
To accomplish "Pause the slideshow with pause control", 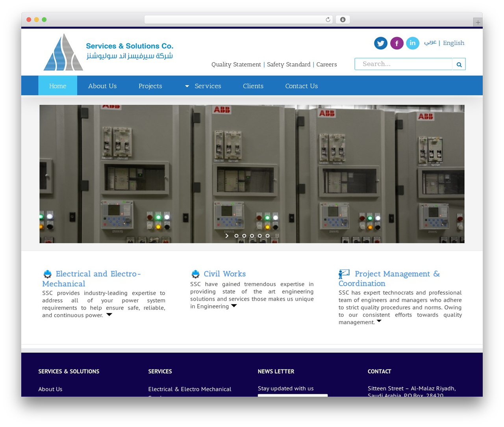I will coord(277,236).
